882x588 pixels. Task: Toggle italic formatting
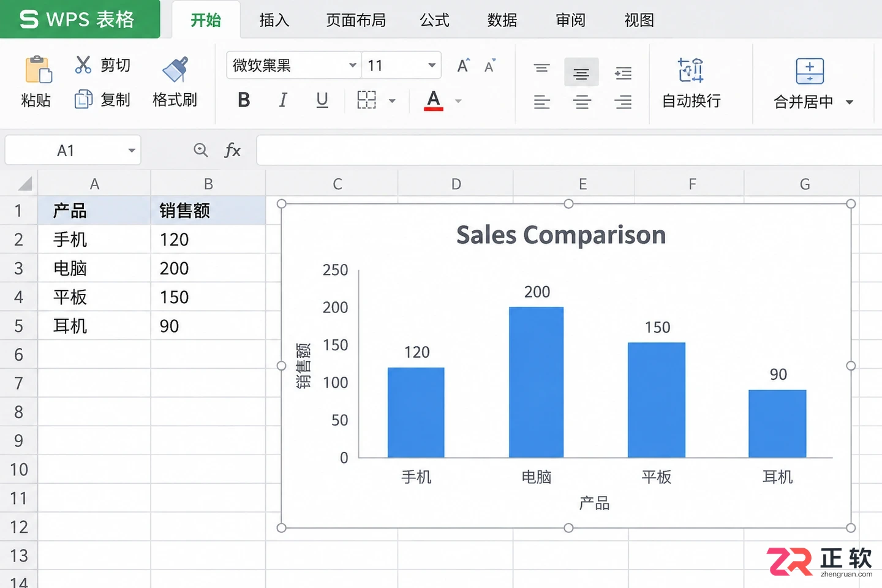click(x=283, y=100)
